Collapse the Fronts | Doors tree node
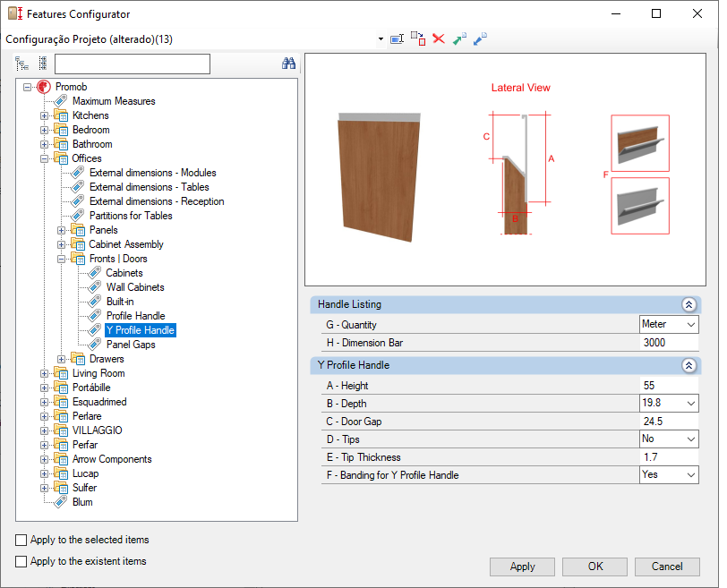The image size is (727, 588). pyautogui.click(x=61, y=259)
